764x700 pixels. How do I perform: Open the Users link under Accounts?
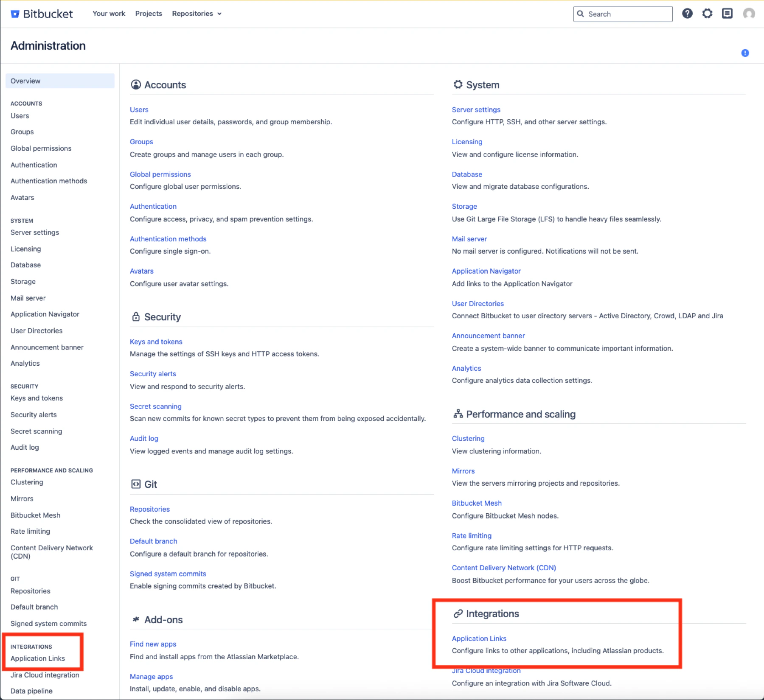tap(139, 109)
